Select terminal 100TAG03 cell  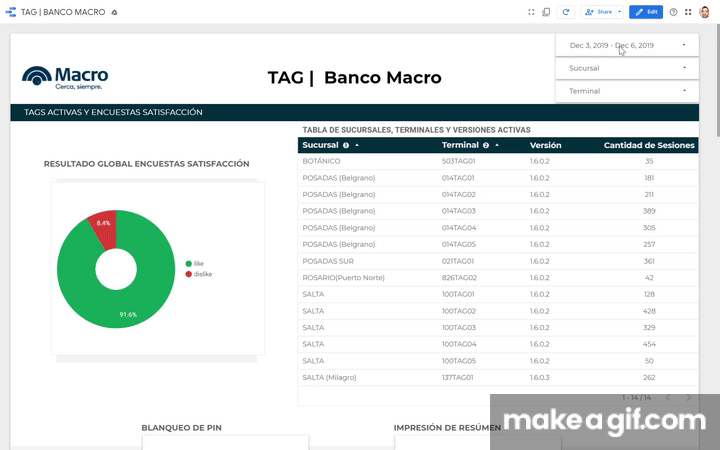tap(458, 327)
